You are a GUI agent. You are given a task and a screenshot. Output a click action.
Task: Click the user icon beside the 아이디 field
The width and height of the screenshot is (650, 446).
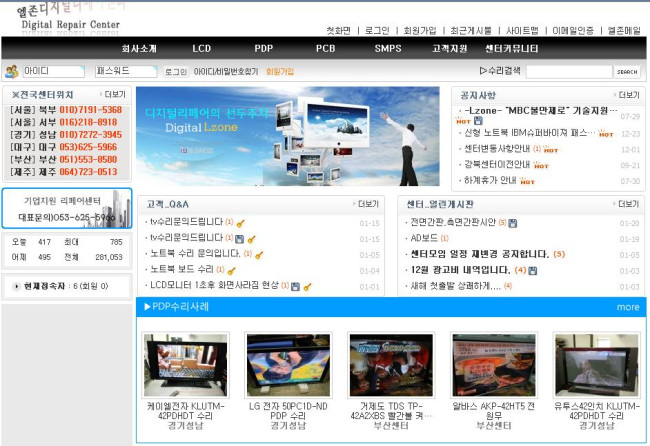pos(12,72)
